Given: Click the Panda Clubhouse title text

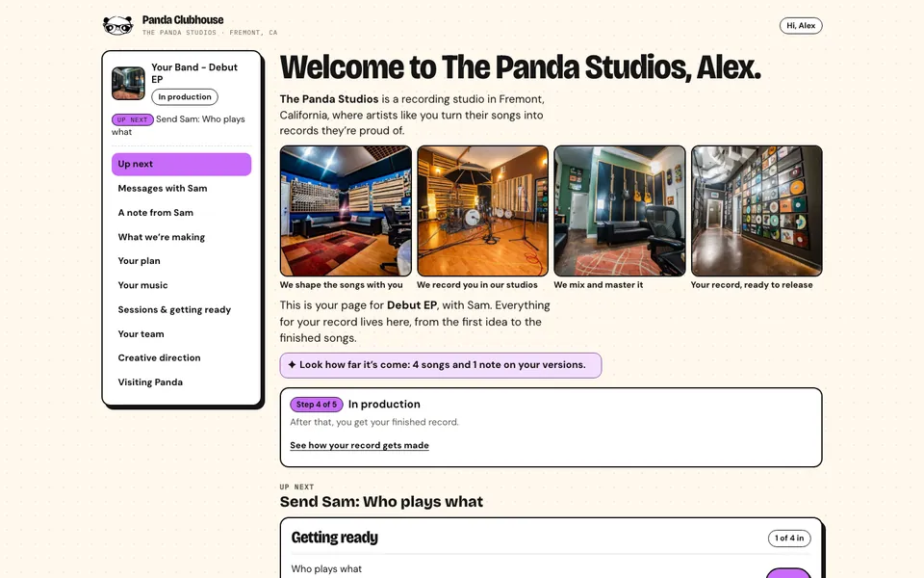Looking at the screenshot, I should [x=183, y=20].
